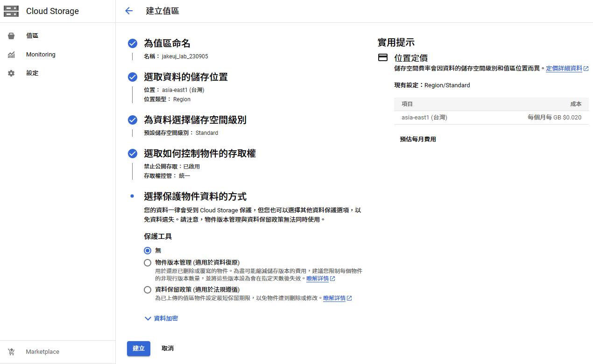This screenshot has width=593, height=364.
Task: Open 瞭解詳情 link under 資料保留政策
Action: [334, 298]
